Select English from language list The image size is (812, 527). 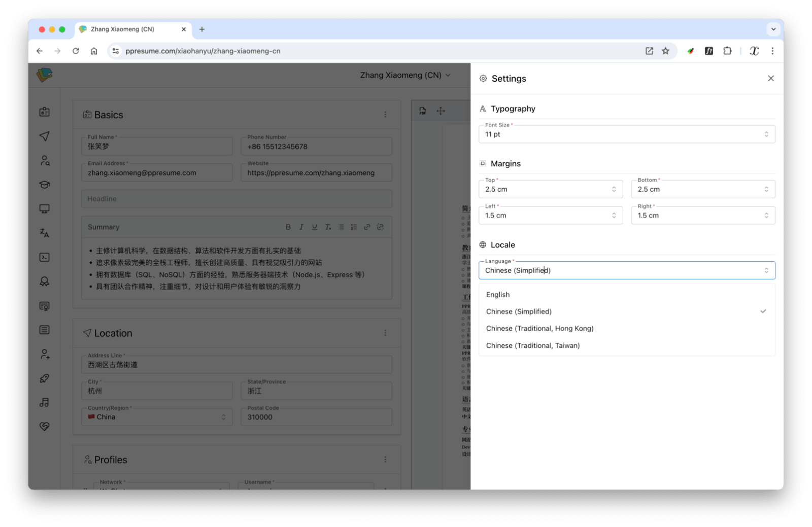click(x=498, y=295)
